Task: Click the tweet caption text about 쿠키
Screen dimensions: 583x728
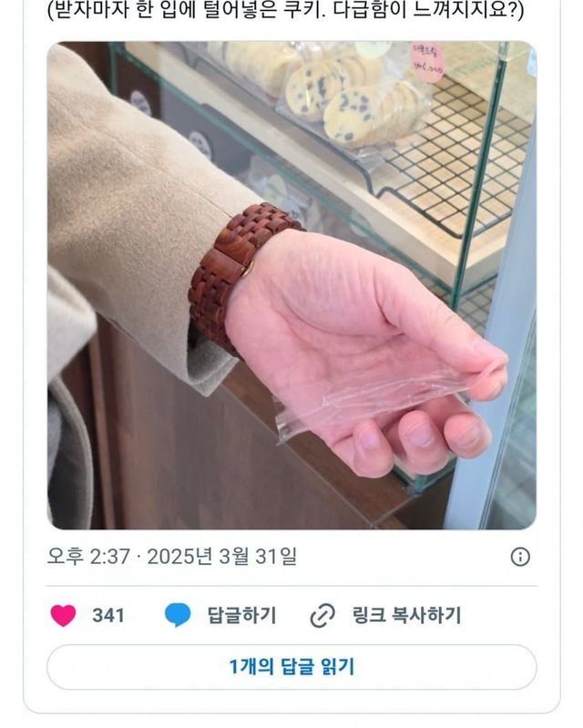Action: point(285,10)
